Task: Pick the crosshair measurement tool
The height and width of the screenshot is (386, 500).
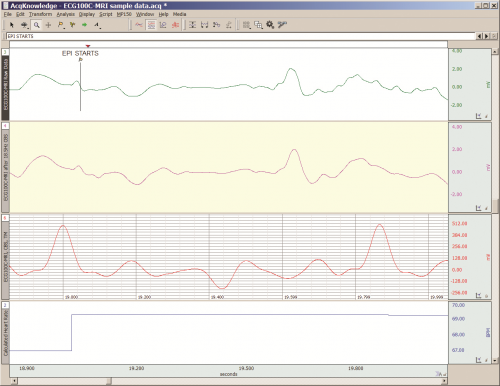Action: 48,25
